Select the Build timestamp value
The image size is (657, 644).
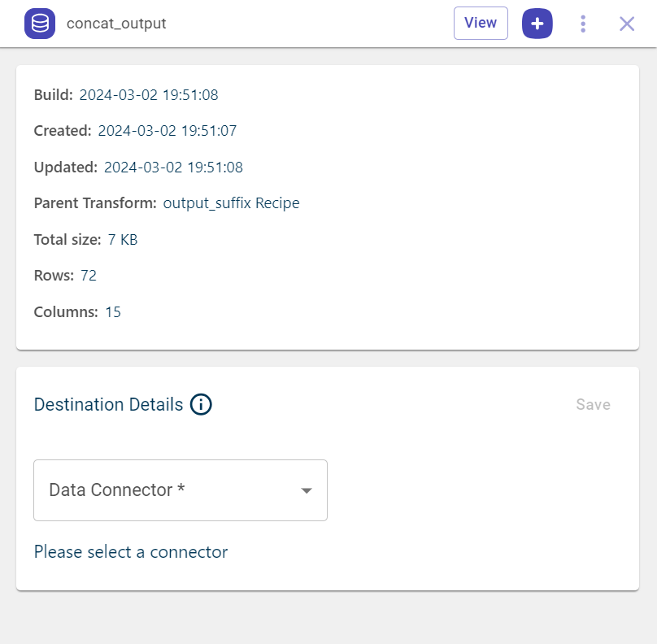pyautogui.click(x=149, y=95)
